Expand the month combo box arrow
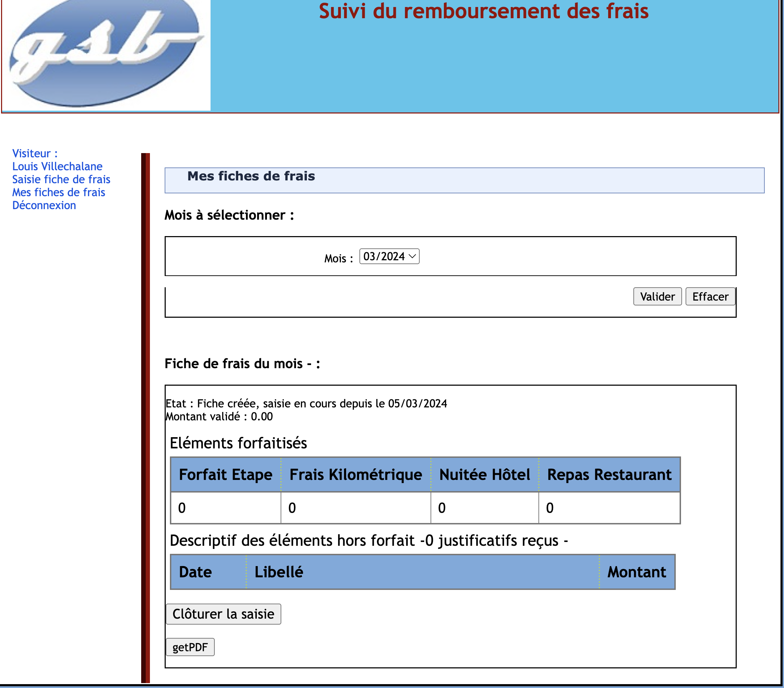Image resolution: width=784 pixels, height=688 pixels. tap(413, 256)
